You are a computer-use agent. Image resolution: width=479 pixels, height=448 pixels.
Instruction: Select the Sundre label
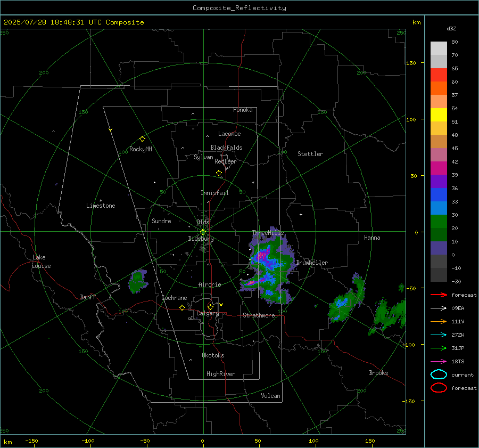(161, 221)
